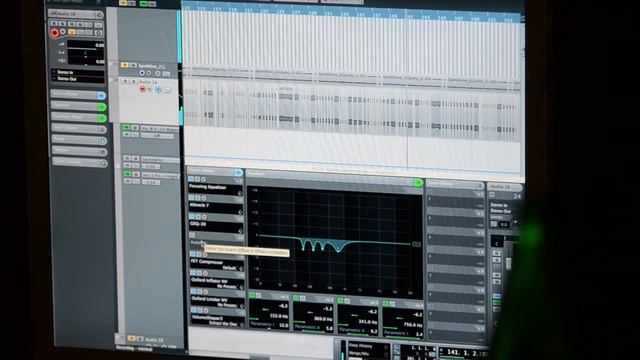
Task: Click the Audio 18 channel name in mixer strip
Action: click(x=500, y=187)
